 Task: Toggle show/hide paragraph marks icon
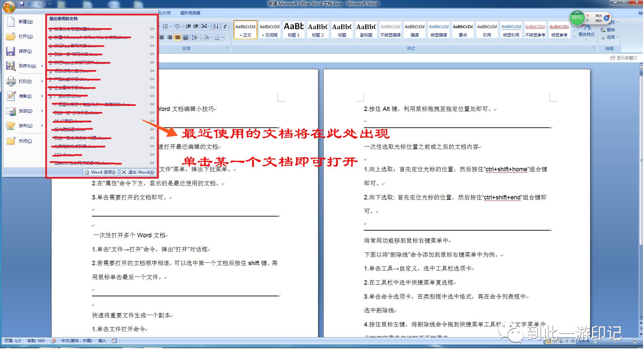[x=225, y=26]
